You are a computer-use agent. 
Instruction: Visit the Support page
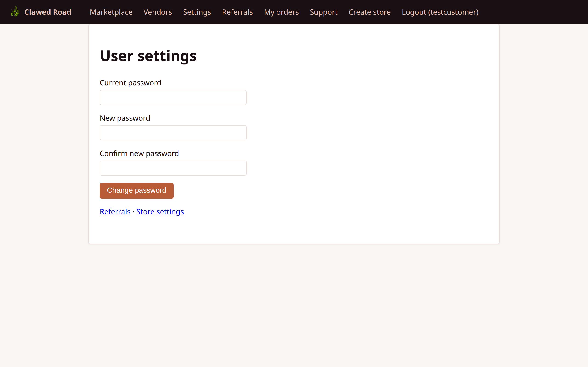coord(323,12)
